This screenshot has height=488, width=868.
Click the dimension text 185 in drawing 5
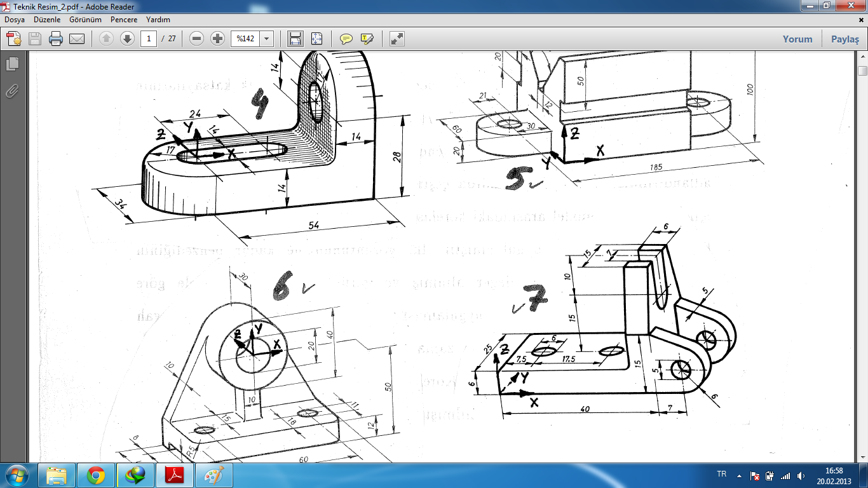pos(656,167)
